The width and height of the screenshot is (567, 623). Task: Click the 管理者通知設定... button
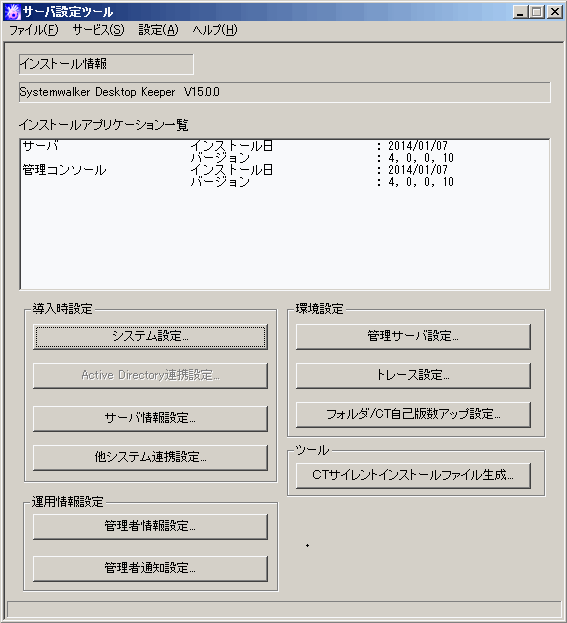pos(150,569)
